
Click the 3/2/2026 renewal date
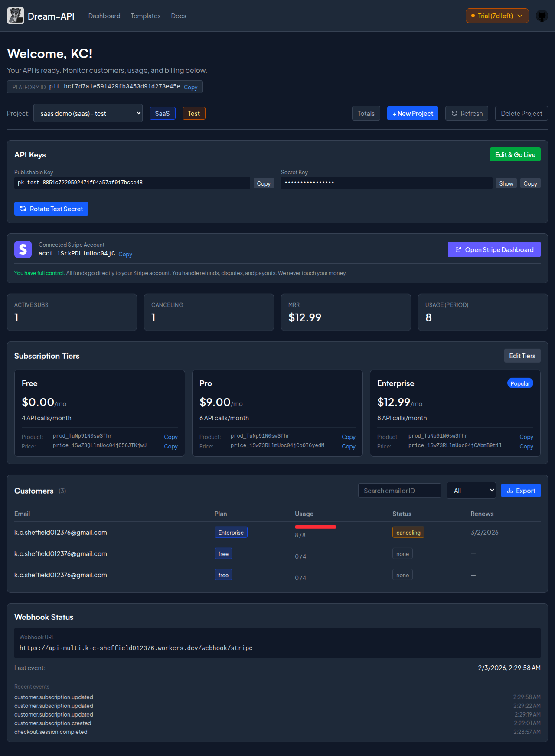pyautogui.click(x=485, y=532)
